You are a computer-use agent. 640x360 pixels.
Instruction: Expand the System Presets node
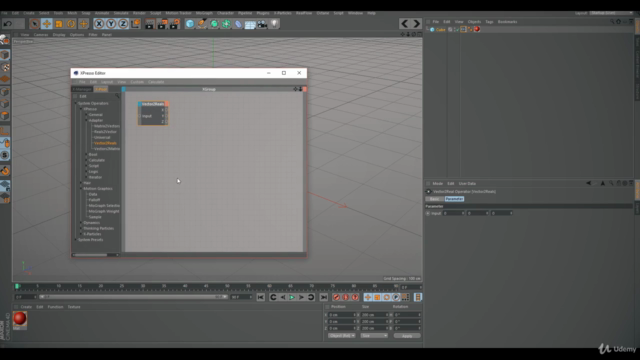[76, 240]
